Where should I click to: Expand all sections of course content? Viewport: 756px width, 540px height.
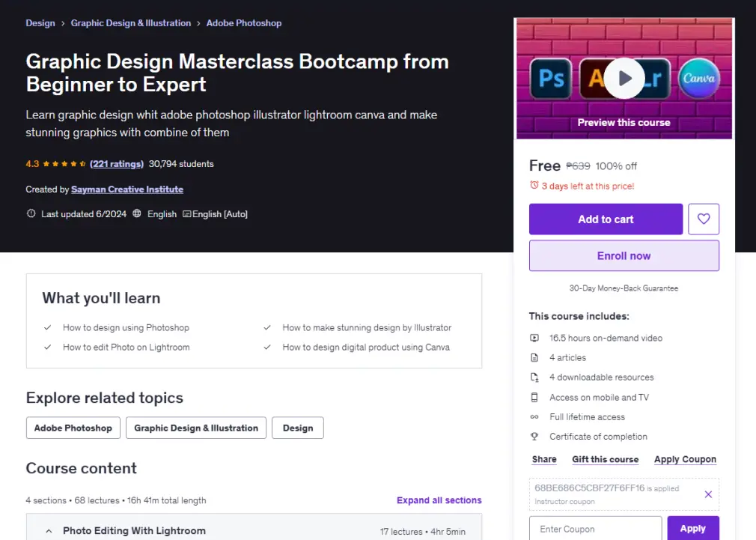coord(439,500)
